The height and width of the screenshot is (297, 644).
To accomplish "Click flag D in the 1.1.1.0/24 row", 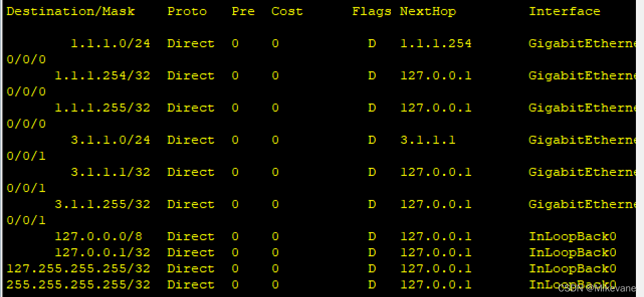I will [372, 44].
